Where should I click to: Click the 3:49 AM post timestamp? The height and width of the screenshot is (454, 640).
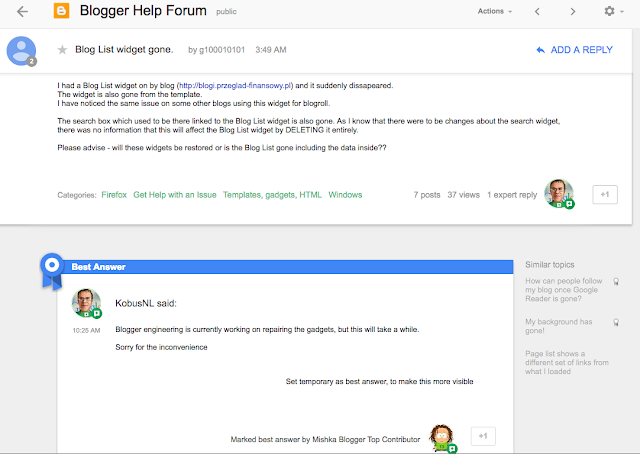pos(271,50)
